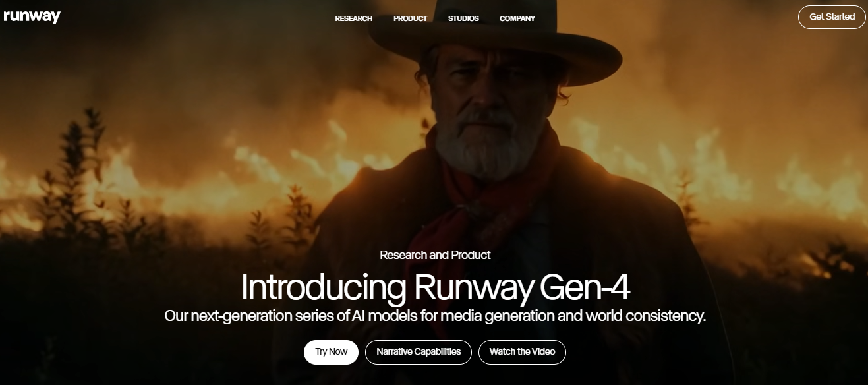868x385 pixels.
Task: Open the RESEARCH menu
Action: click(354, 18)
